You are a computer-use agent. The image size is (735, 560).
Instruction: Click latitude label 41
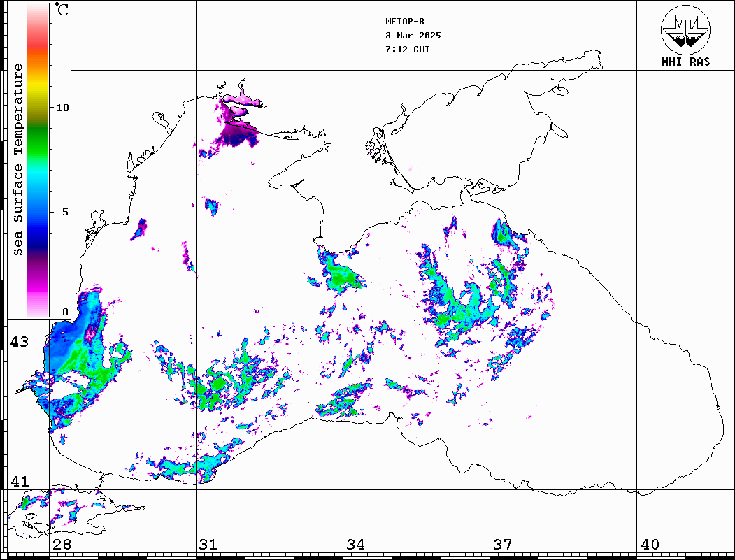pos(20,482)
